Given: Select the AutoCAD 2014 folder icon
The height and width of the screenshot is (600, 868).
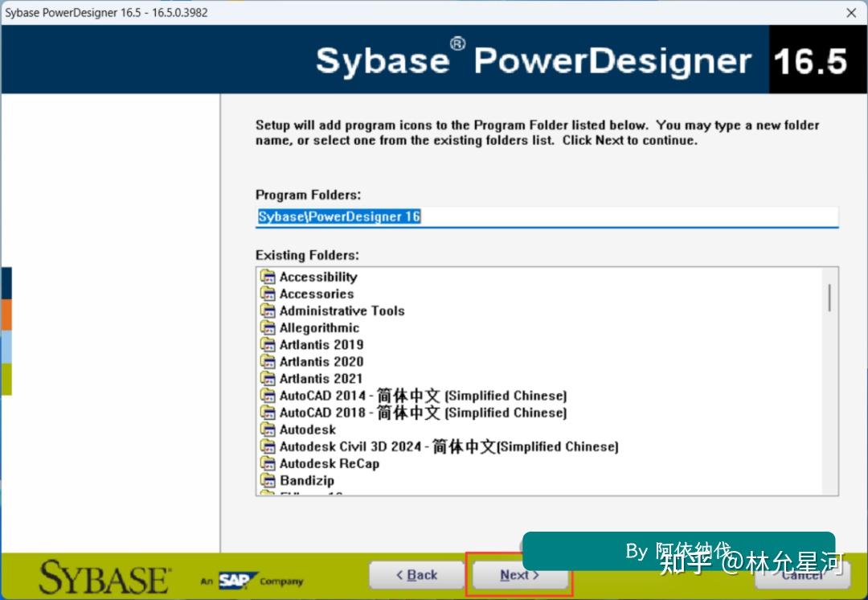Looking at the screenshot, I should point(267,395).
